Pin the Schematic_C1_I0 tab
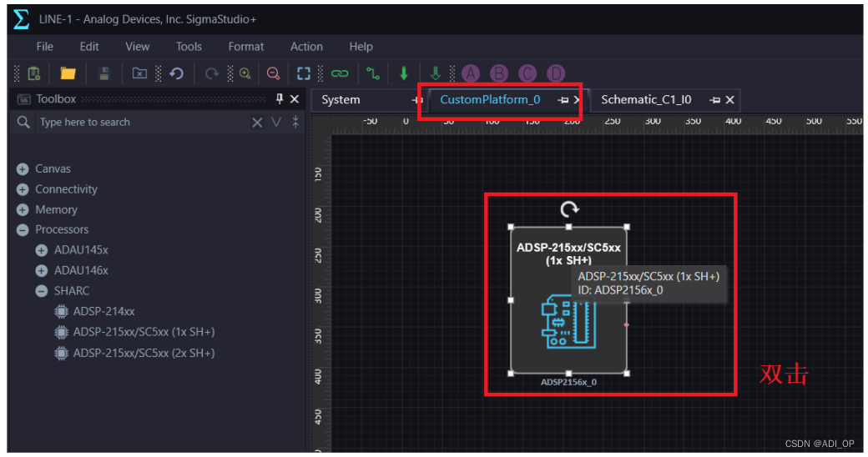Screen dimensions: 868x457 click(x=715, y=100)
